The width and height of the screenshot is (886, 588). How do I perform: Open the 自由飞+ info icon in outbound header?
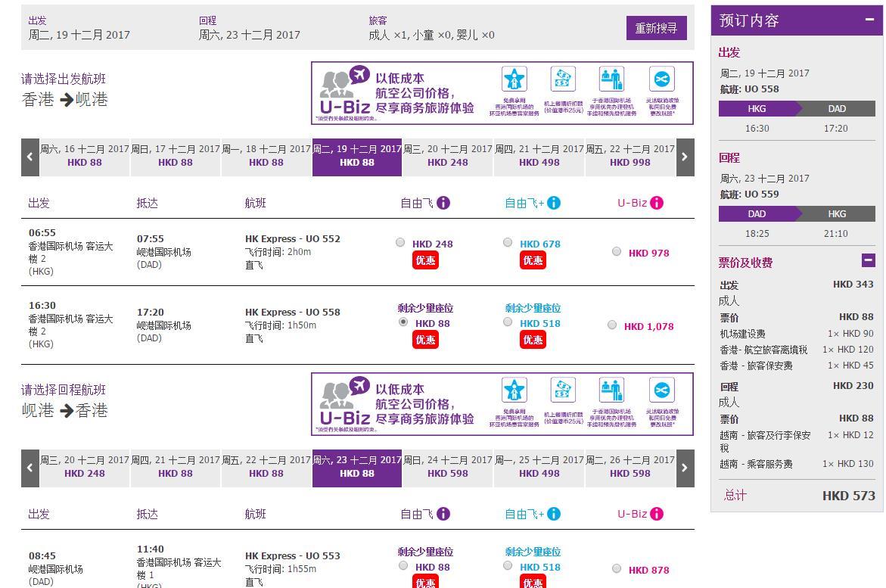point(554,202)
